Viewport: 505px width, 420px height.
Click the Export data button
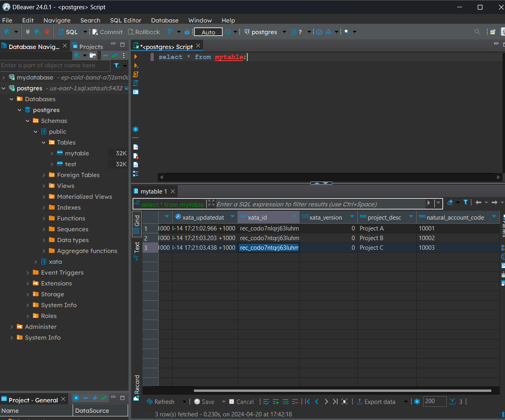pyautogui.click(x=376, y=402)
